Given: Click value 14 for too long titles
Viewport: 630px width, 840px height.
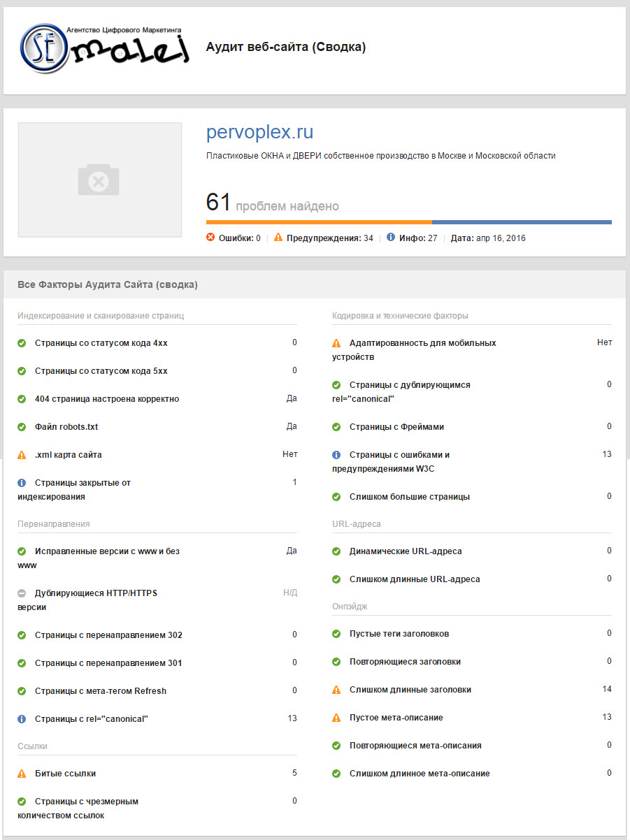Looking at the screenshot, I should click(607, 689).
